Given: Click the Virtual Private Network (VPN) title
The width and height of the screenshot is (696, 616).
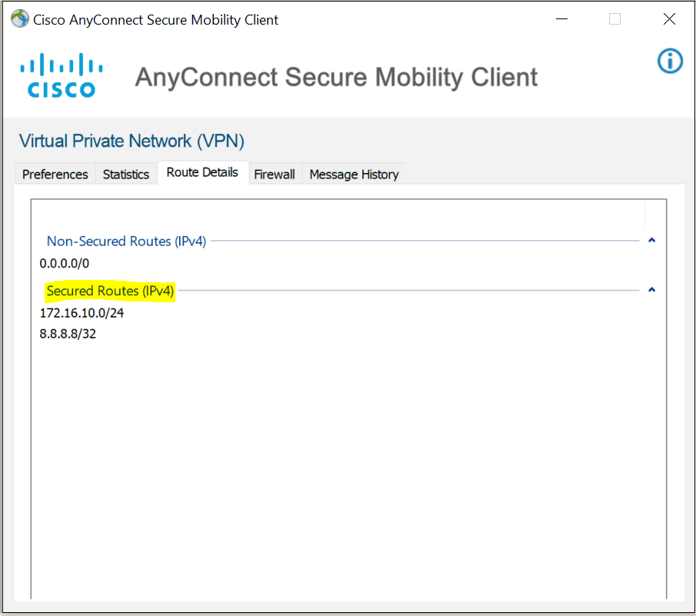Looking at the screenshot, I should pyautogui.click(x=132, y=142).
